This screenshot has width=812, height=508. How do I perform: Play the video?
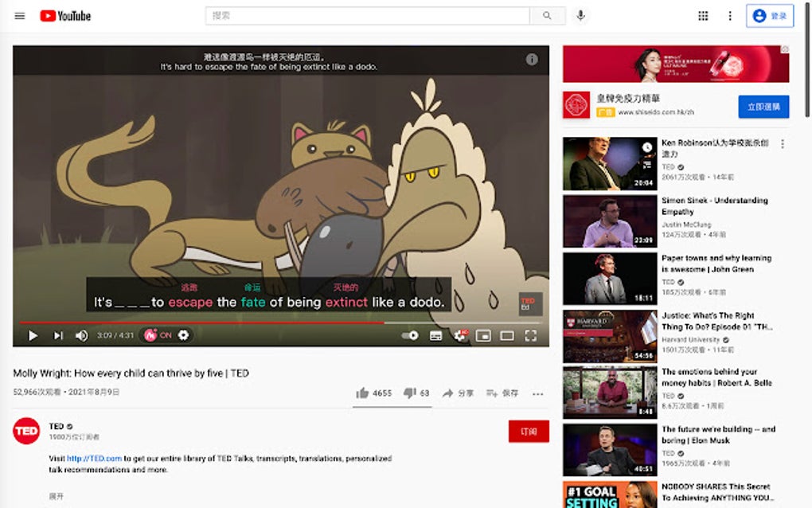pyautogui.click(x=33, y=335)
